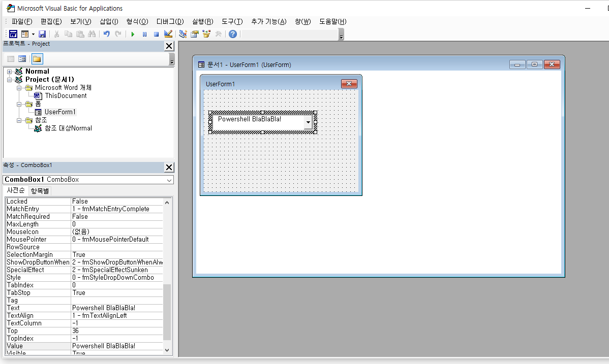Click the Copy icon in toolbar
609x364 pixels.
[68, 34]
